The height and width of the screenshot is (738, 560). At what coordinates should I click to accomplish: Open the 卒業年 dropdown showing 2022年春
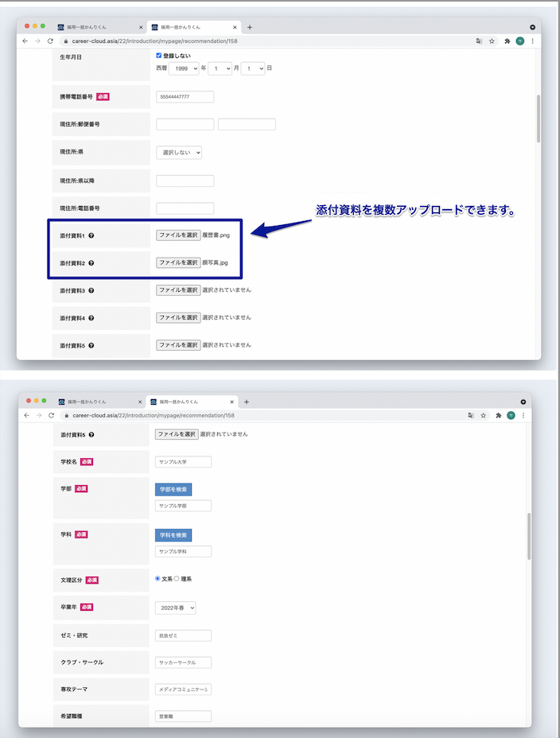(x=175, y=608)
